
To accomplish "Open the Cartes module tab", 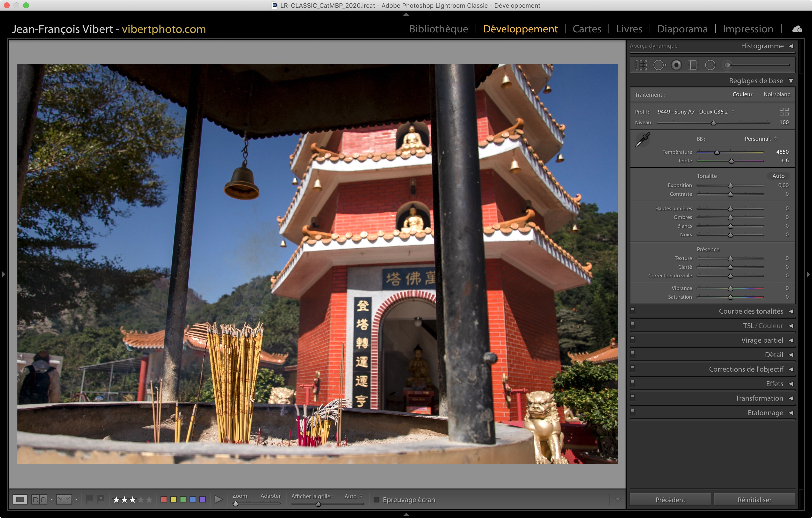I will coord(587,29).
